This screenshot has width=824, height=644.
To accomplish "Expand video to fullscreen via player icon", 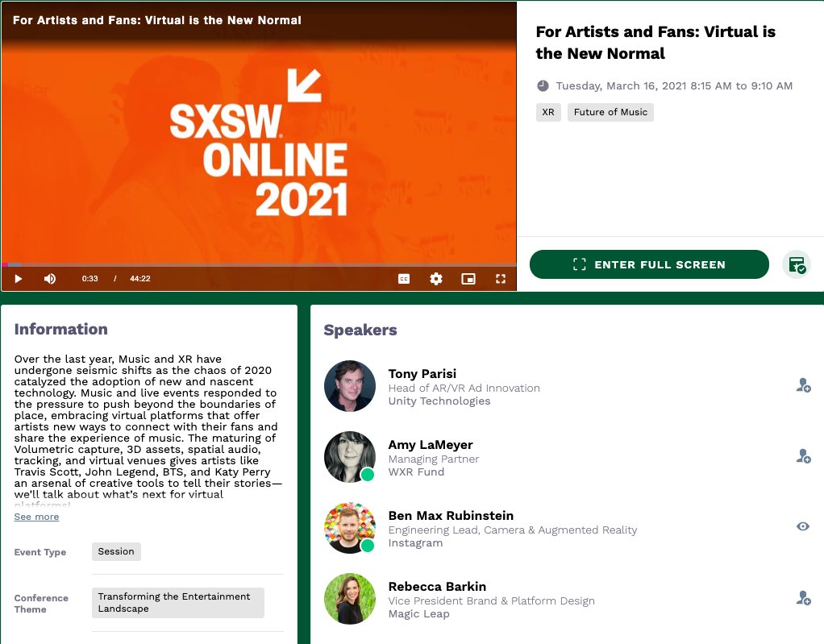I will [x=501, y=279].
